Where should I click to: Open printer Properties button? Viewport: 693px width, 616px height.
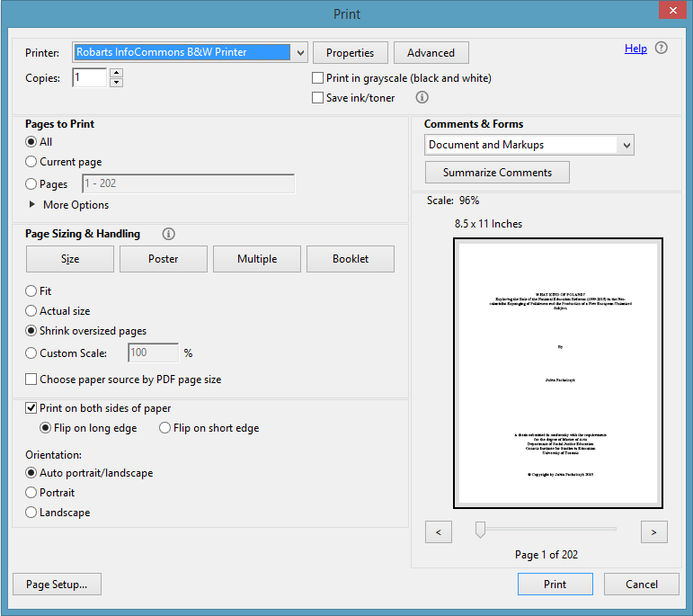click(x=351, y=53)
